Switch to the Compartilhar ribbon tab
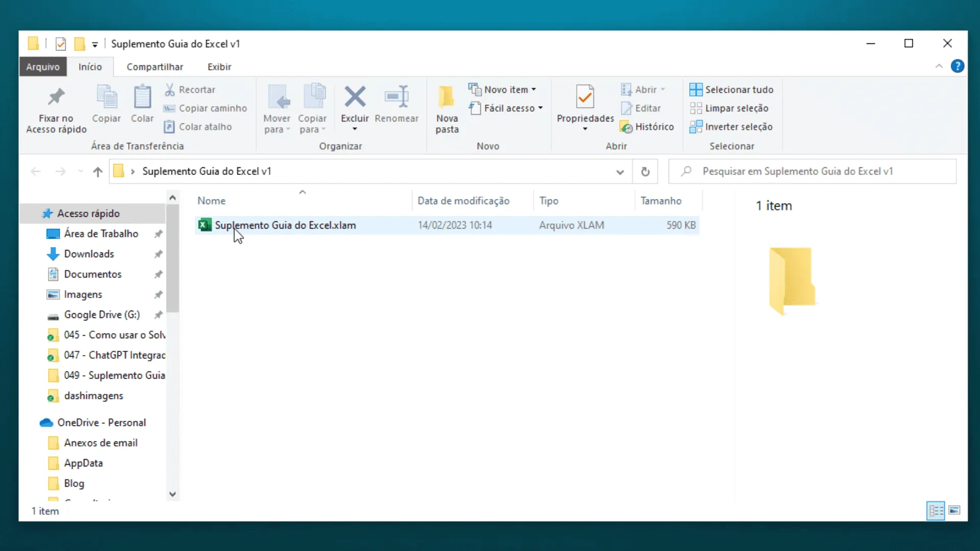Viewport: 980px width, 551px height. coord(155,67)
